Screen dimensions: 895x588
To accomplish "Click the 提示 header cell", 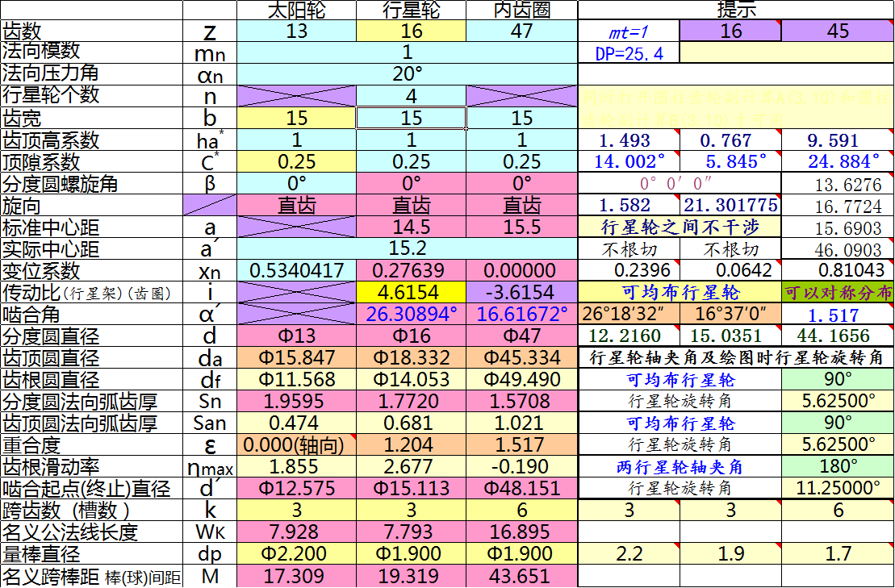I will 736,10.
